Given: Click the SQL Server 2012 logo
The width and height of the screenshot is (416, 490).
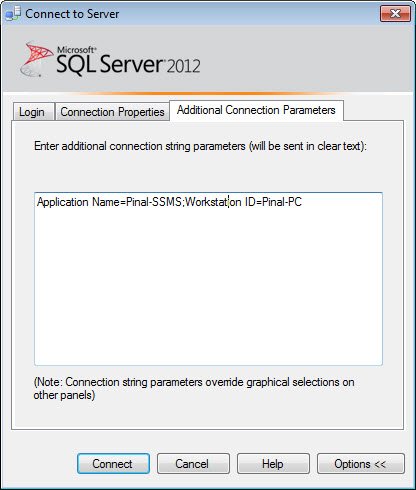Looking at the screenshot, I should coord(110,59).
